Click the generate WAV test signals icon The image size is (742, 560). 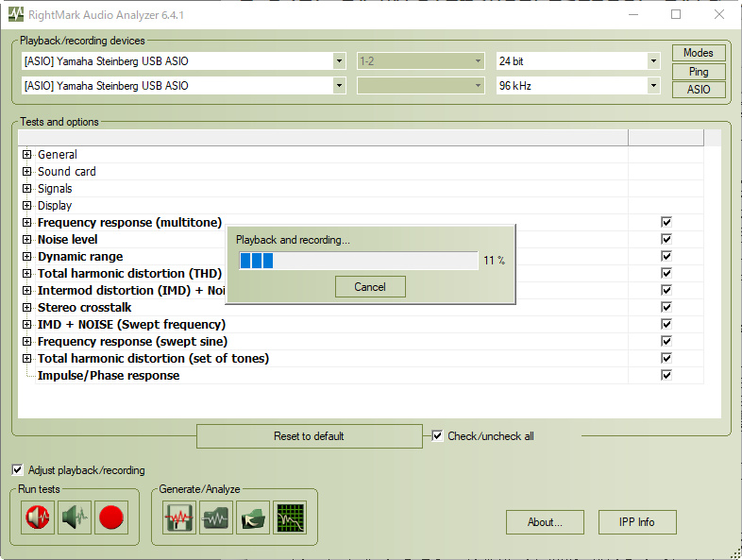tap(178, 518)
